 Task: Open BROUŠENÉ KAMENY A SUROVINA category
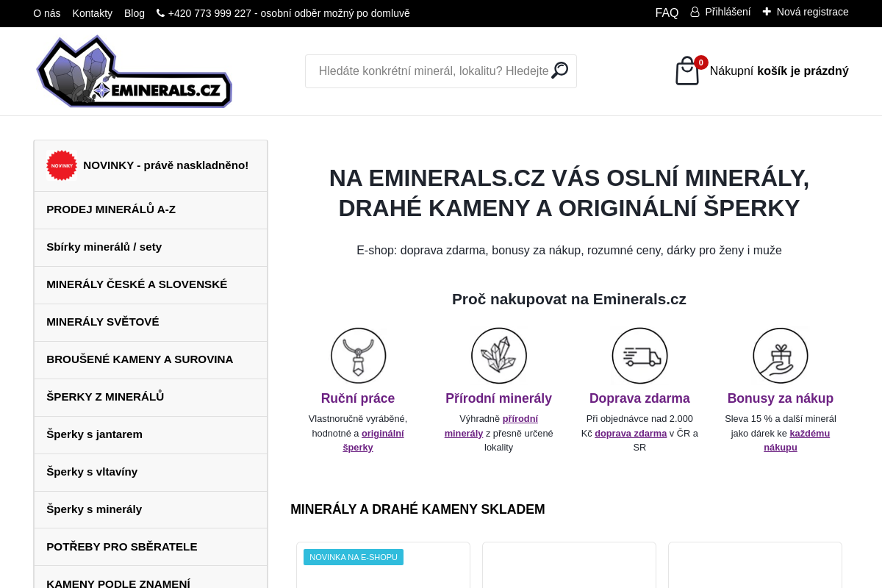click(x=151, y=360)
